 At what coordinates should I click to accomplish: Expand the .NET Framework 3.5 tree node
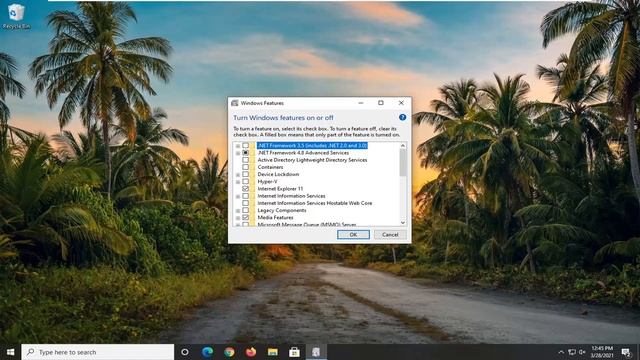pyautogui.click(x=238, y=146)
